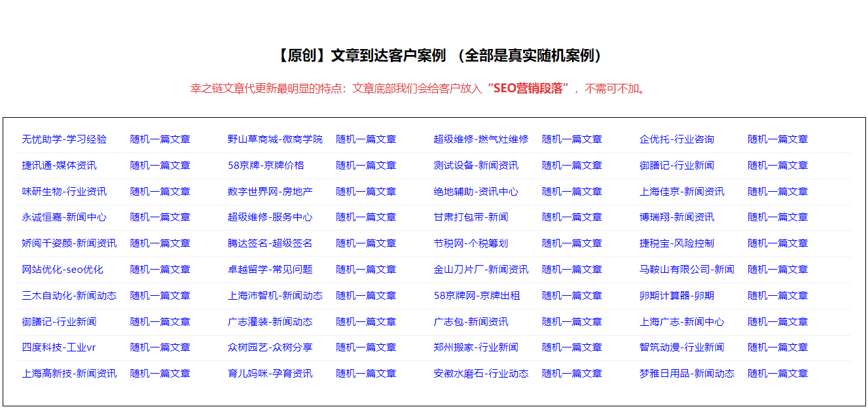Go to 博瑞翔-新闻资讯
The height and width of the screenshot is (409, 868).
(x=677, y=217)
